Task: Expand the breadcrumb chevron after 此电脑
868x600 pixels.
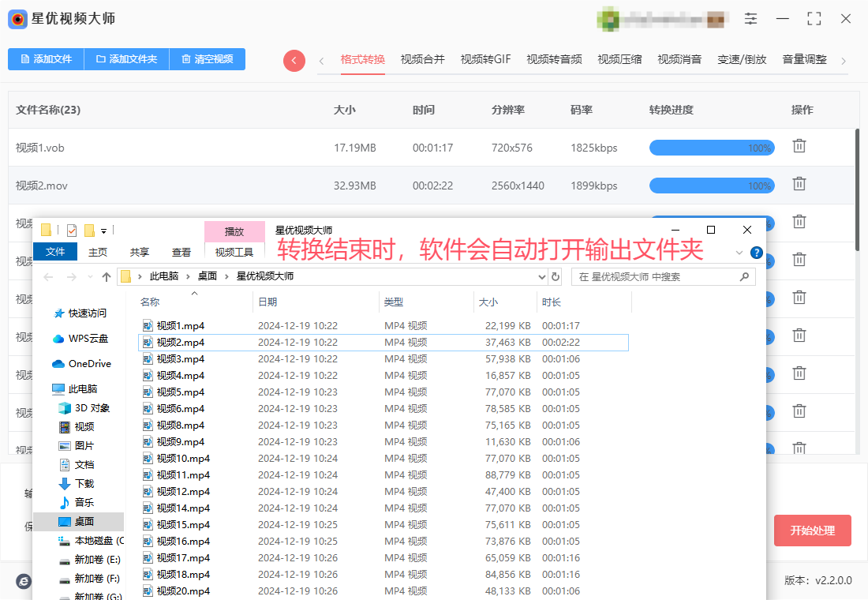Action: (188, 276)
